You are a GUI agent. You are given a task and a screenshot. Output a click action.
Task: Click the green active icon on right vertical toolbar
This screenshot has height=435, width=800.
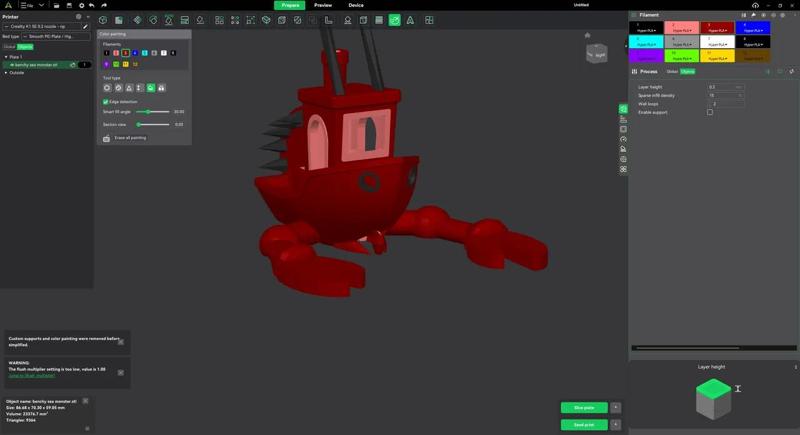[623, 109]
